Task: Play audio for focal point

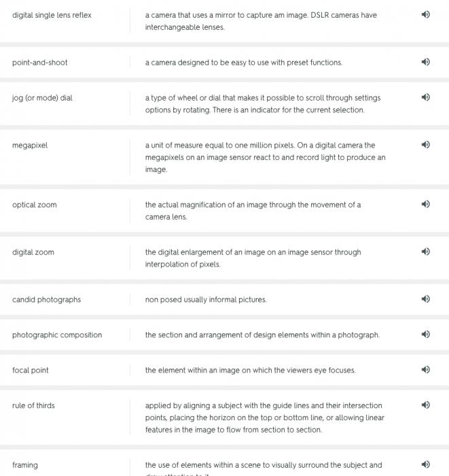Action: pyautogui.click(x=425, y=371)
